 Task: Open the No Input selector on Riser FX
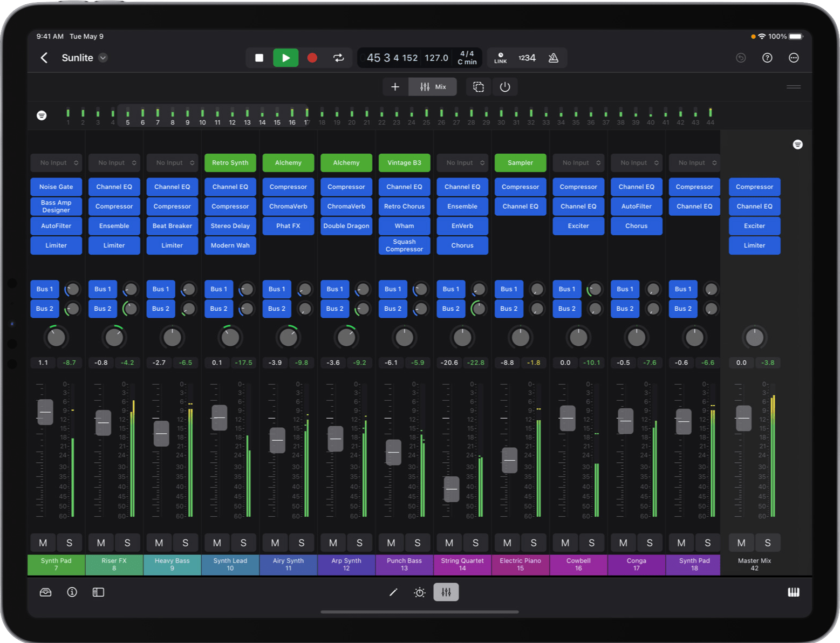tap(114, 163)
